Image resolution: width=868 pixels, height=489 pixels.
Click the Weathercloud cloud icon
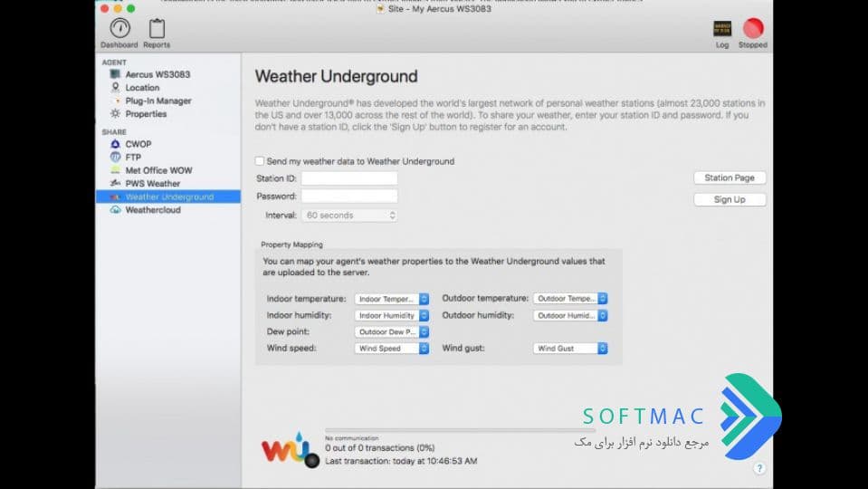pyautogui.click(x=115, y=210)
